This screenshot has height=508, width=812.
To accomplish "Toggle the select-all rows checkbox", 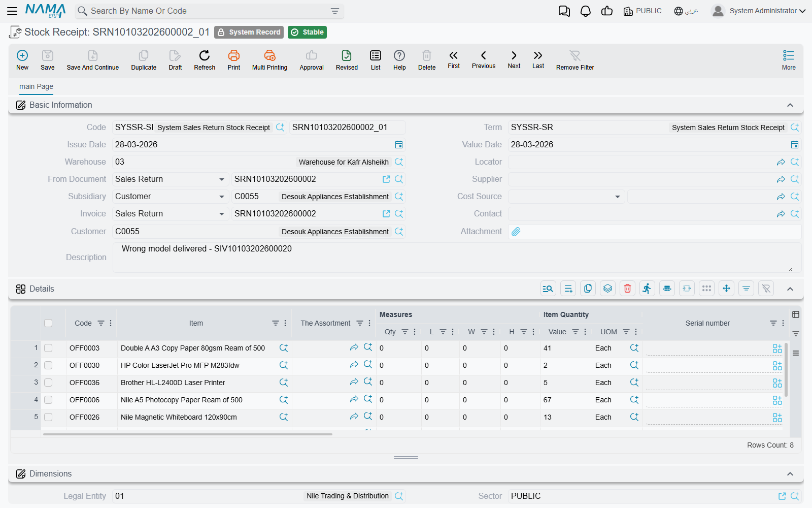I will coord(48,323).
